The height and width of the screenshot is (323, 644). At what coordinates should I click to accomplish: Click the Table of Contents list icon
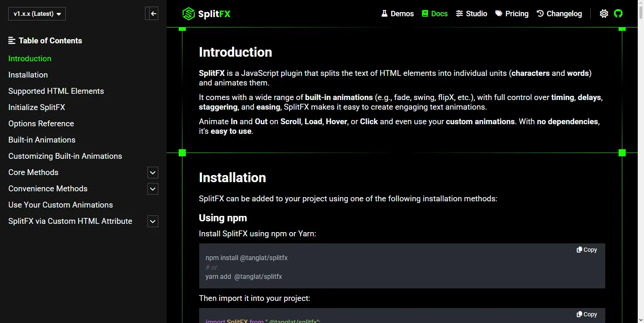[12, 40]
